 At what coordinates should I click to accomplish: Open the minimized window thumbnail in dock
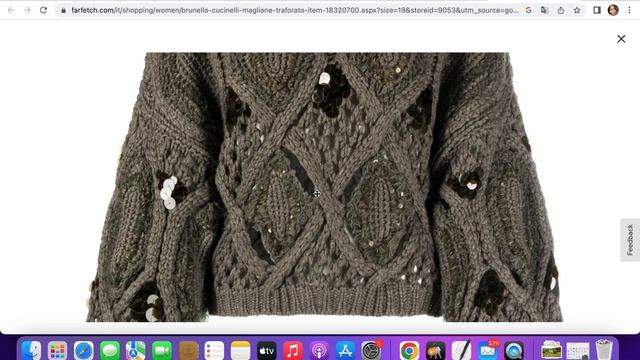tap(578, 350)
